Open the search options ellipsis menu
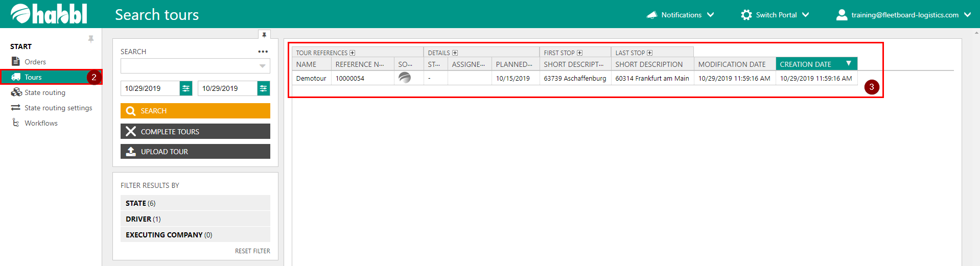Viewport: 980px width, 266px height. [263, 52]
